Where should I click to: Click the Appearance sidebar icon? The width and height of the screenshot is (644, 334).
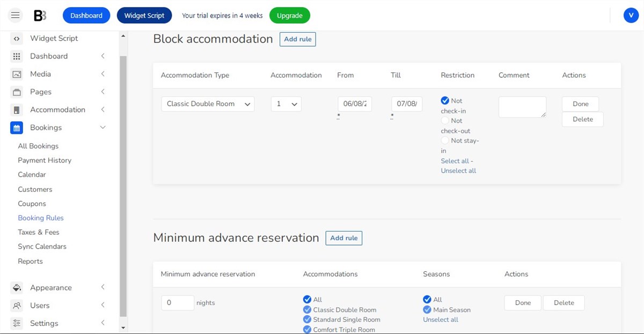pos(17,287)
